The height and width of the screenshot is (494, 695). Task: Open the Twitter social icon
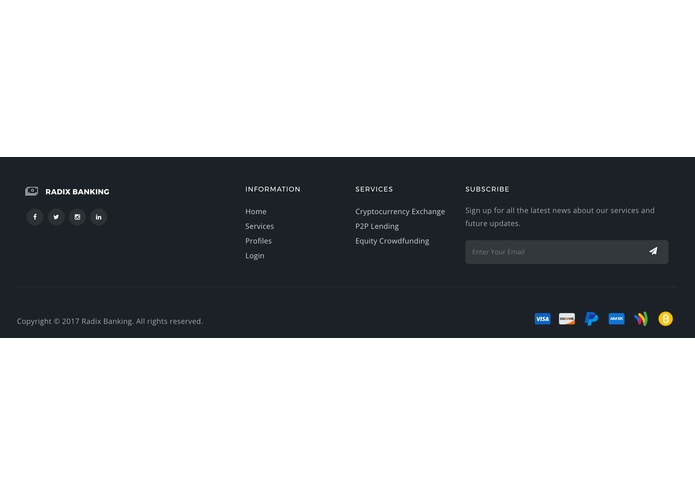click(56, 217)
